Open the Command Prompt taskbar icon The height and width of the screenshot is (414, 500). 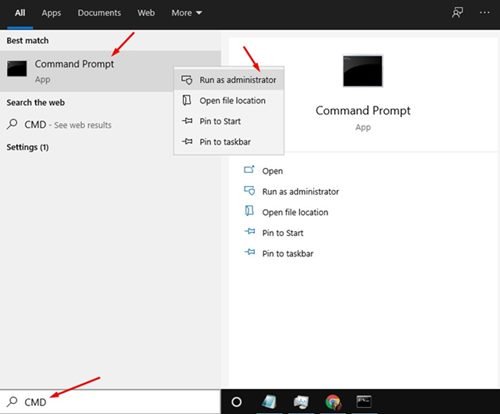[x=364, y=402]
